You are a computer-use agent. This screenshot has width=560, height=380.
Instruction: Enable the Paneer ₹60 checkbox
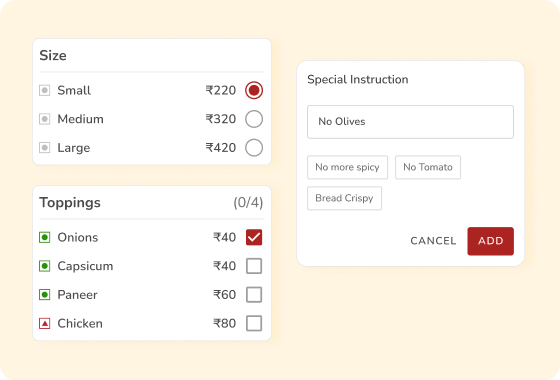point(254,295)
